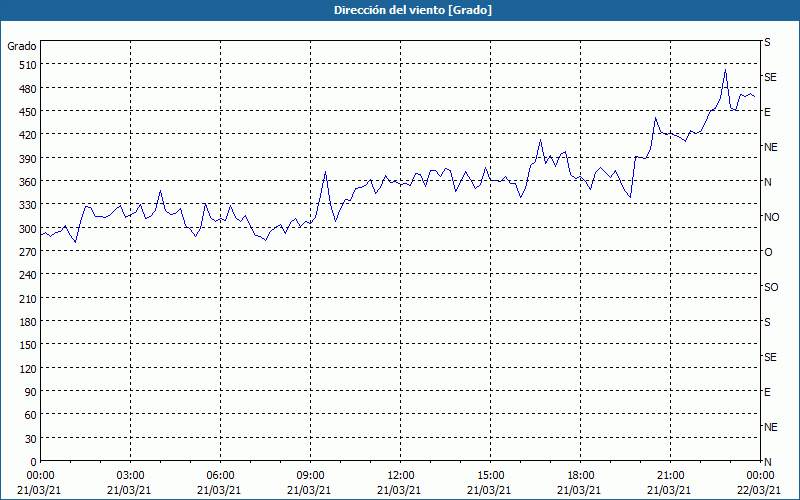Click the 120 degree axis label

28,369
